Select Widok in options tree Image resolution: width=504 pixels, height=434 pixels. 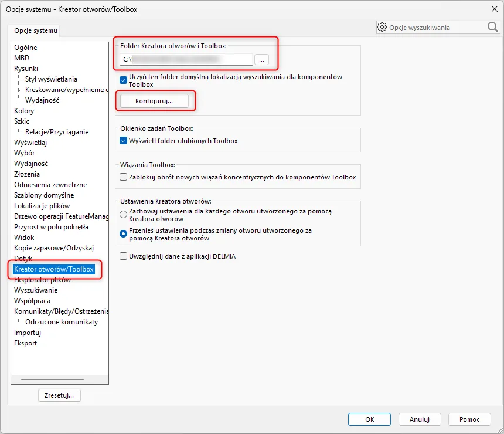click(x=24, y=238)
